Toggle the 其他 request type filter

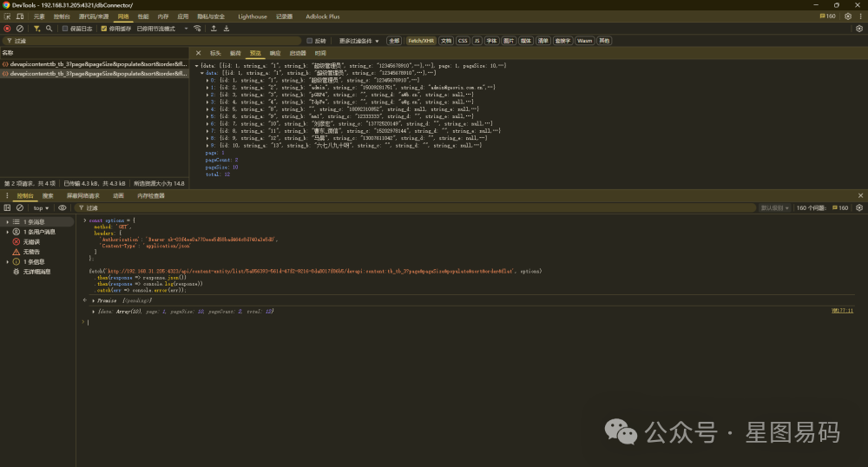pos(604,41)
